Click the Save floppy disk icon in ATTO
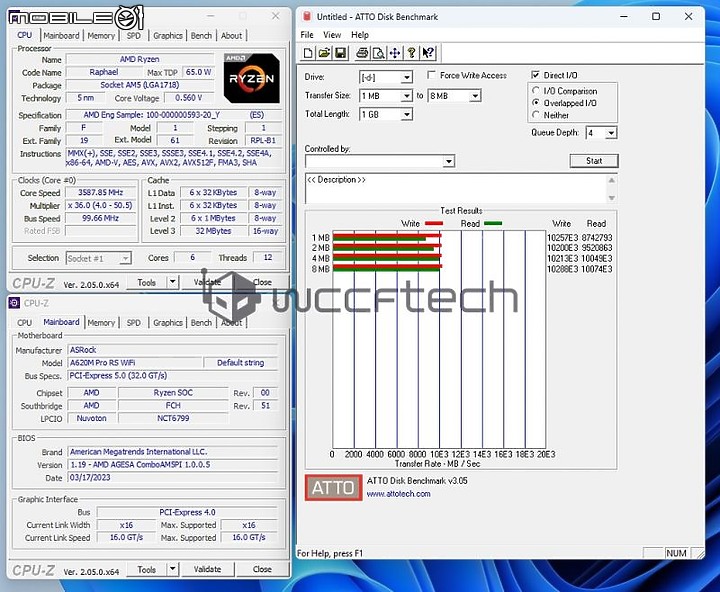This screenshot has height=592, width=720. click(x=341, y=53)
